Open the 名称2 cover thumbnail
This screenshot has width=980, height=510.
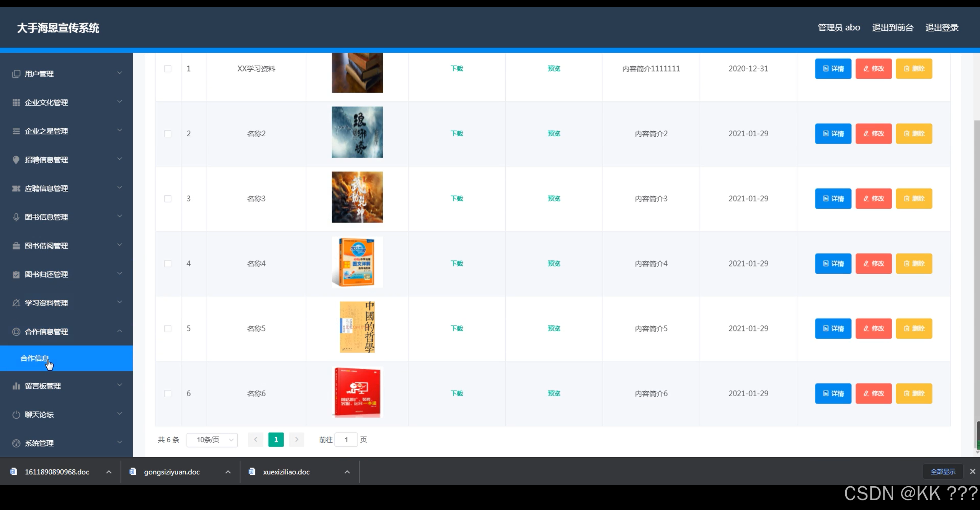357,132
